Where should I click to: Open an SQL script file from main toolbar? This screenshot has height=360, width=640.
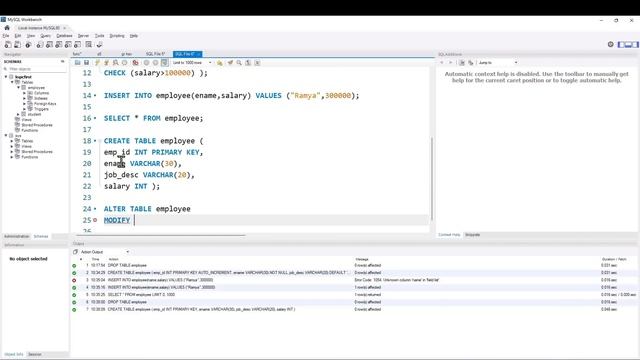coord(18,44)
